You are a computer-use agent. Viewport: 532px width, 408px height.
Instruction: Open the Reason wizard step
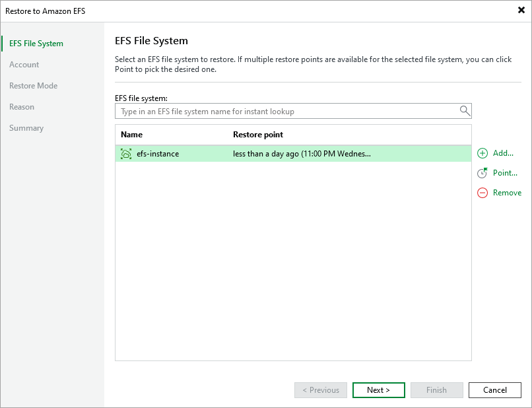click(x=22, y=107)
